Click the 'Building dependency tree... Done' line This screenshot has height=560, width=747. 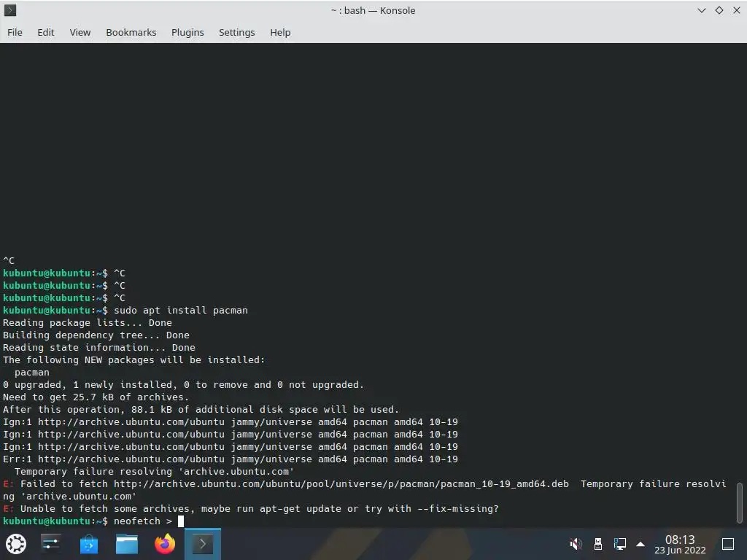(96, 335)
